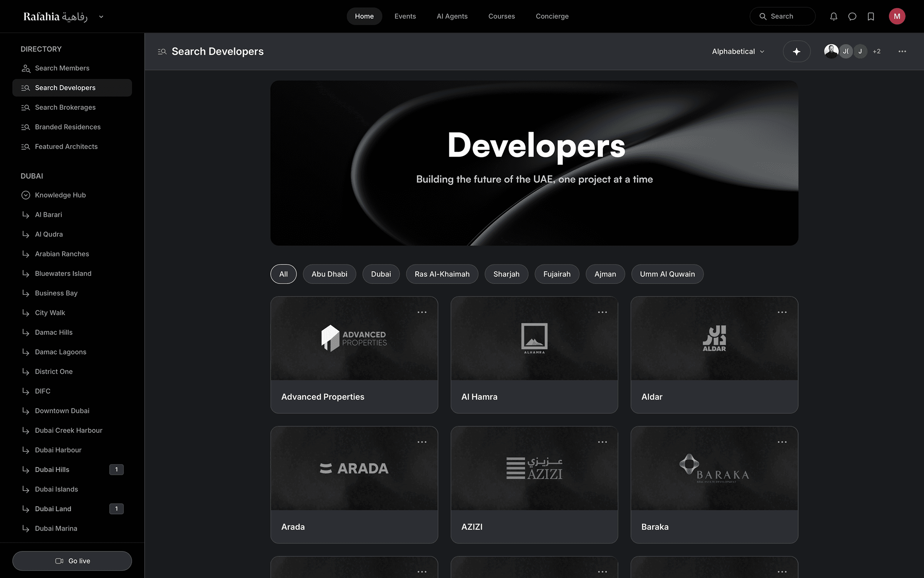Image resolution: width=924 pixels, height=578 pixels.
Task: Open Al Qudra channel
Action: (x=72, y=234)
